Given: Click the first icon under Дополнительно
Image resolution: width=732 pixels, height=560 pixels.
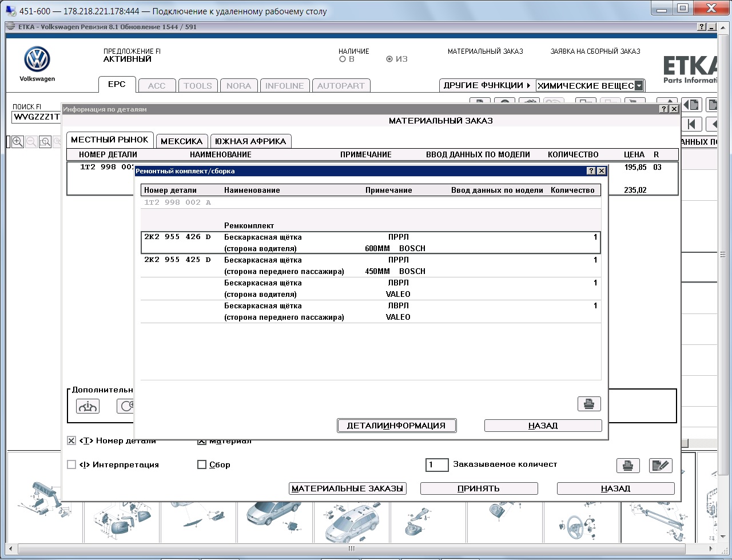Looking at the screenshot, I should (87, 406).
